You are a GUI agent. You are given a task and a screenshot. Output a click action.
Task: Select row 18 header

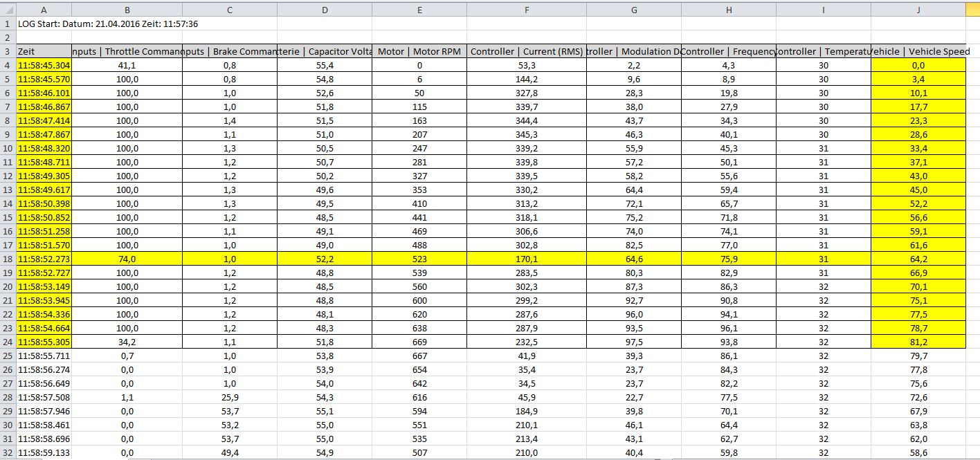[x=8, y=259]
